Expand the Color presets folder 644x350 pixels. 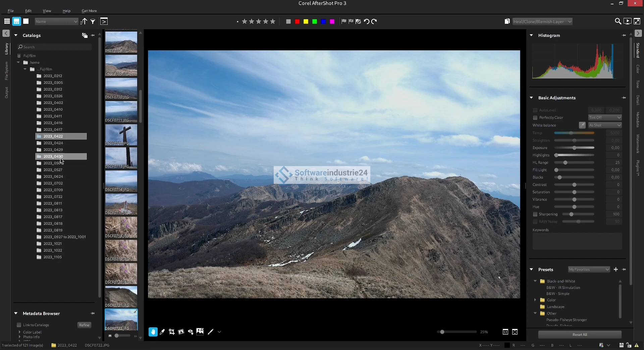pyautogui.click(x=535, y=300)
